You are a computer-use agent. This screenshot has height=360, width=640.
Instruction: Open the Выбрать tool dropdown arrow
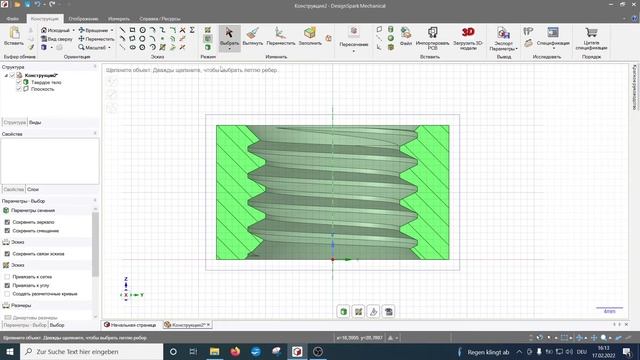[229, 49]
